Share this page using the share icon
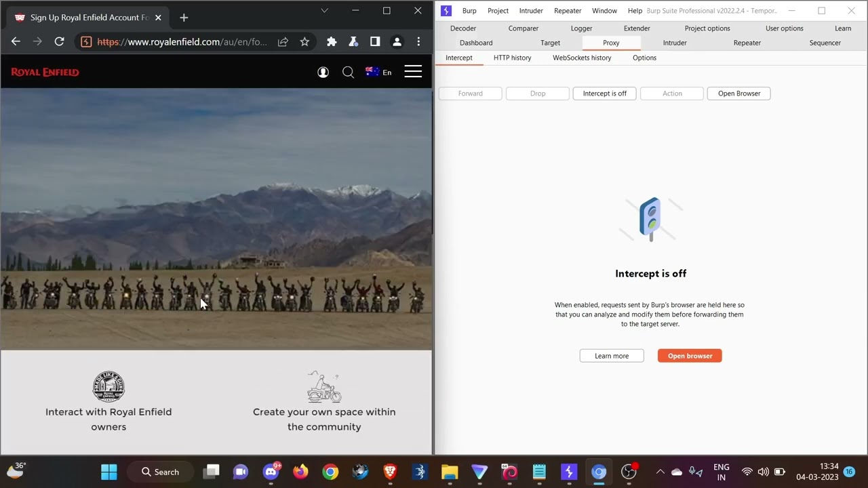This screenshot has height=488, width=868. pyautogui.click(x=283, y=42)
